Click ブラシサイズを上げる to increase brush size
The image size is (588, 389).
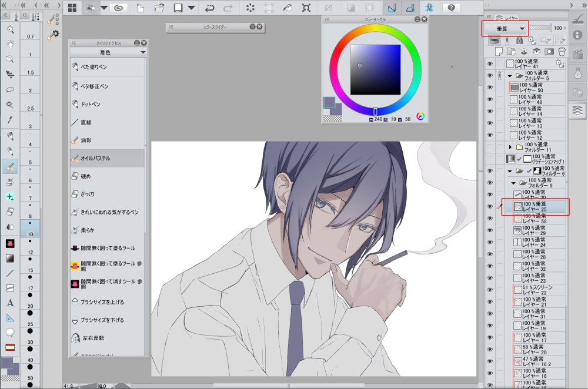point(107,301)
